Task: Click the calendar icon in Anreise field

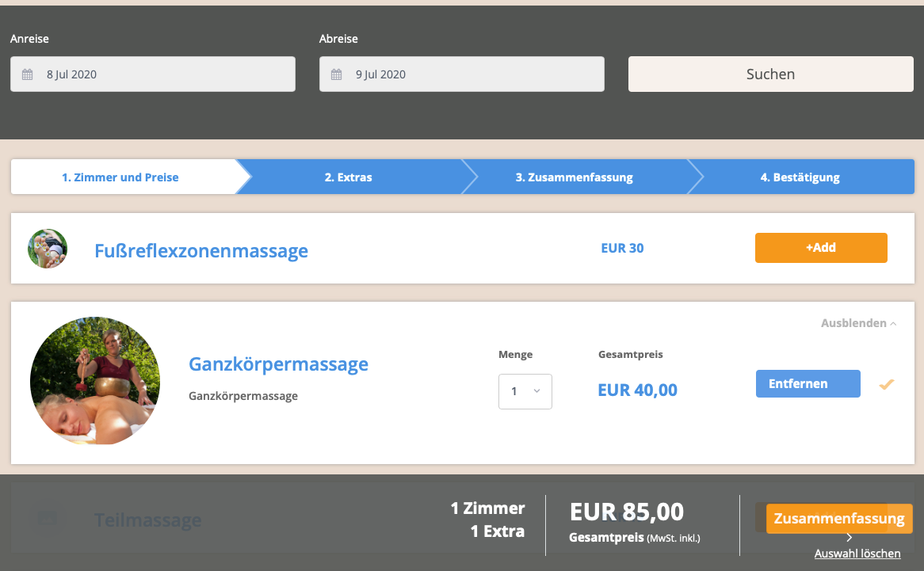Action: click(27, 74)
